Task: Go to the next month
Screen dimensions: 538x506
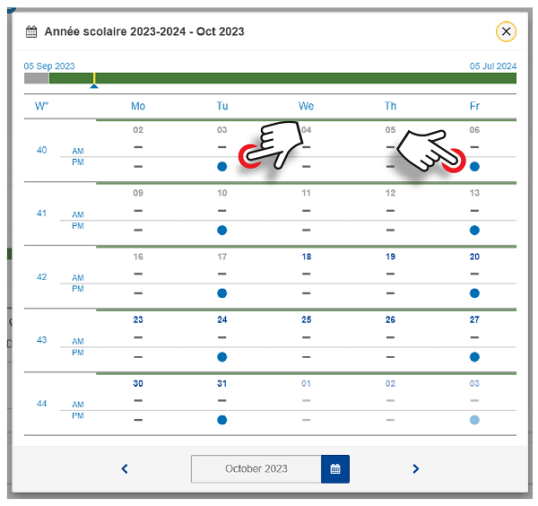Action: pos(416,469)
